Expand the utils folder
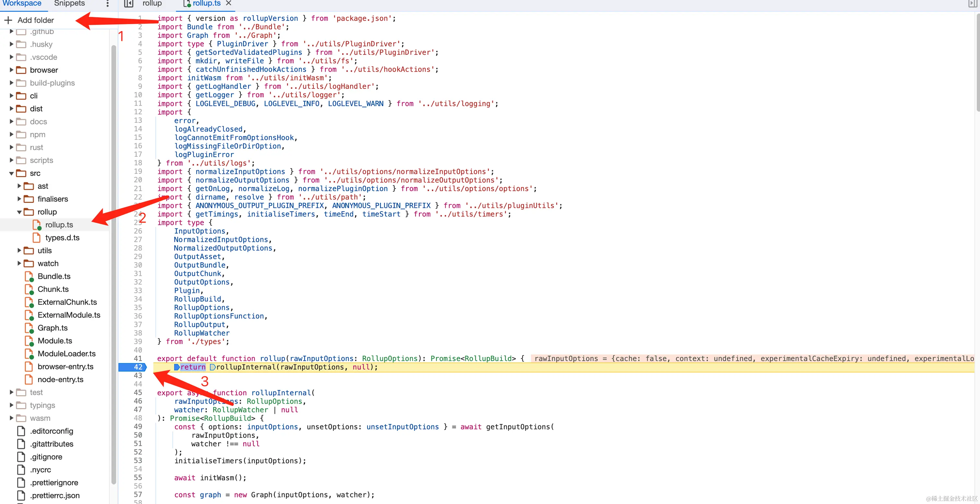 point(19,251)
